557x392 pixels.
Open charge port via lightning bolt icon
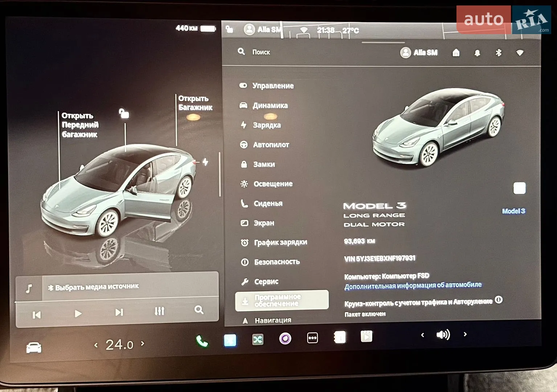click(205, 162)
